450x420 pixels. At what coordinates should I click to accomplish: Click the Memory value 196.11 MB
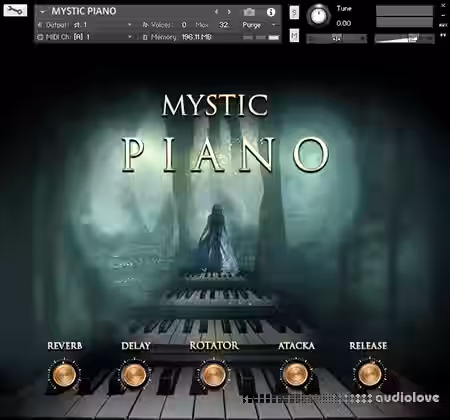click(x=197, y=37)
